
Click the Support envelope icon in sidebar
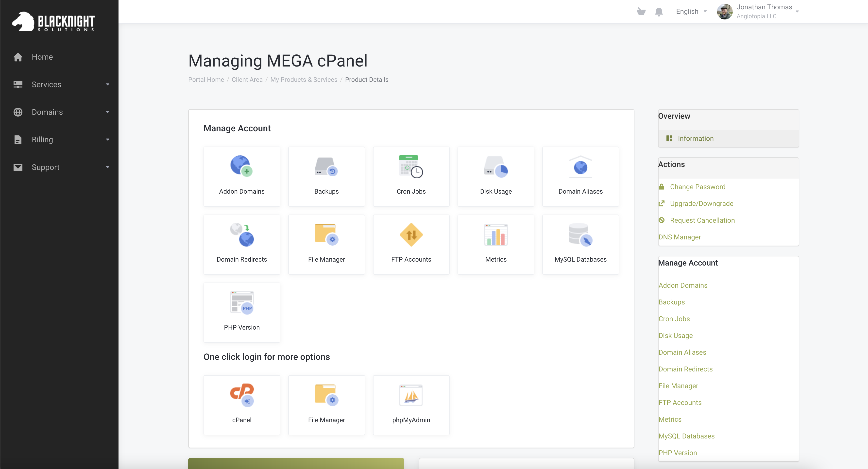click(18, 167)
